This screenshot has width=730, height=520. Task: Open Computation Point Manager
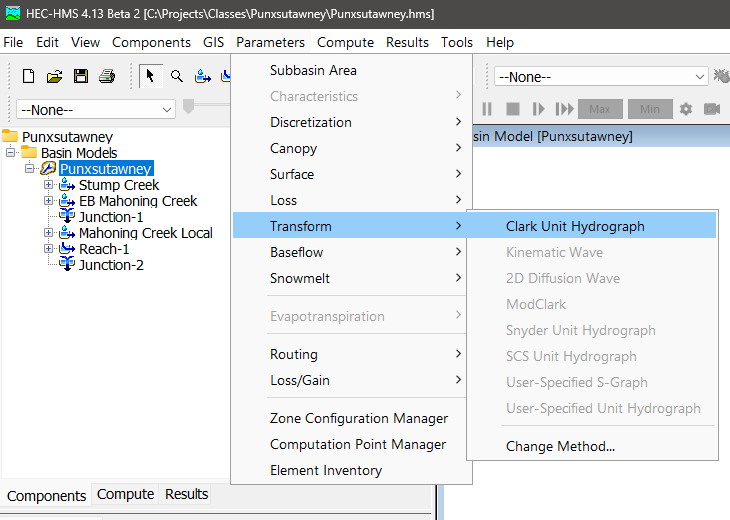tap(351, 444)
